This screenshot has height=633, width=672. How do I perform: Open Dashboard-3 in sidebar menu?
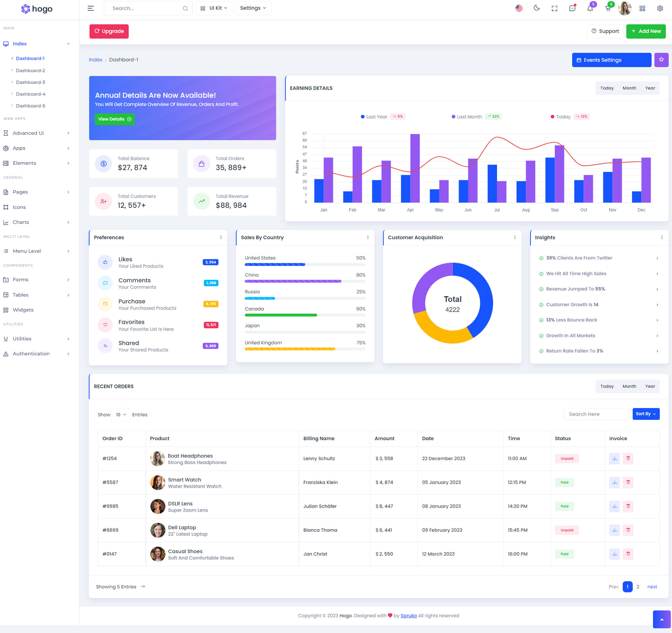30,82
